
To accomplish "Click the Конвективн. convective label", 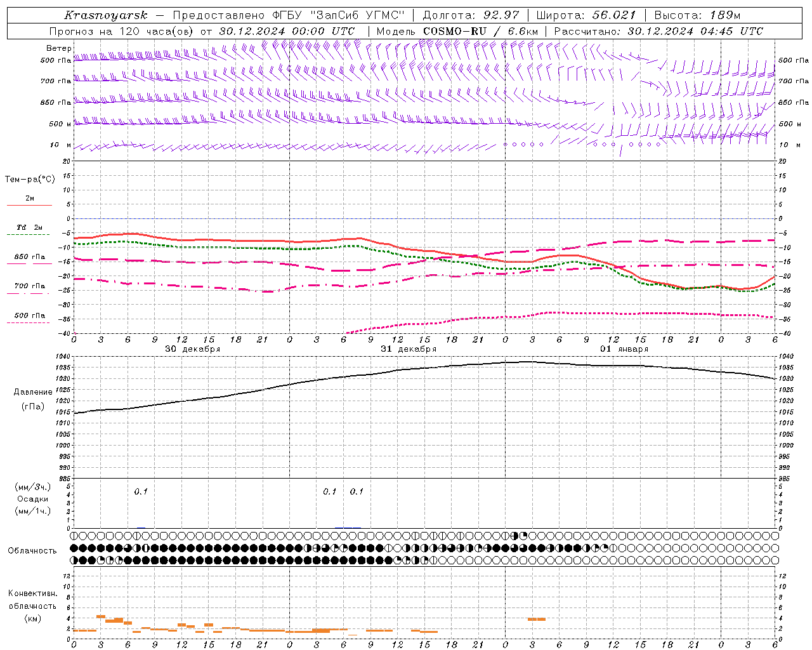I will click(32, 594).
